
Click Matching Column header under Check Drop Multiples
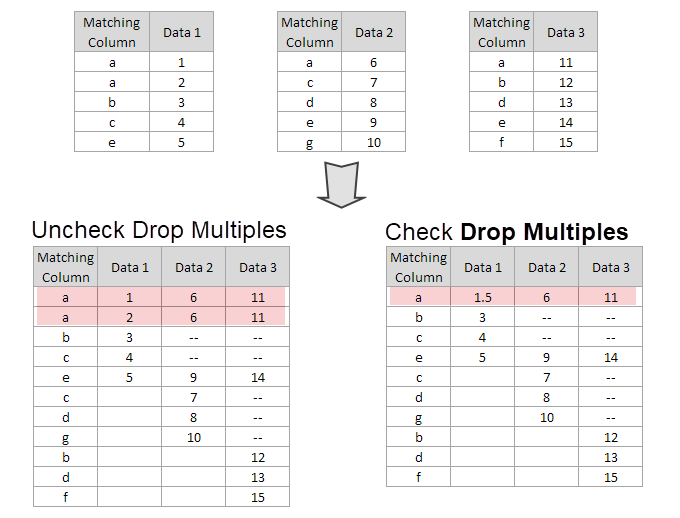[418, 267]
